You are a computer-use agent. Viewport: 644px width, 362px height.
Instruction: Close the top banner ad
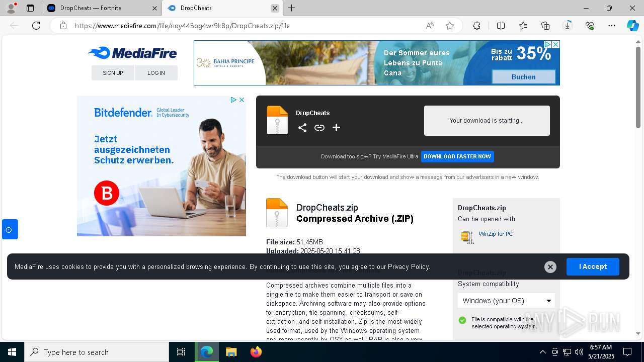[556, 44]
